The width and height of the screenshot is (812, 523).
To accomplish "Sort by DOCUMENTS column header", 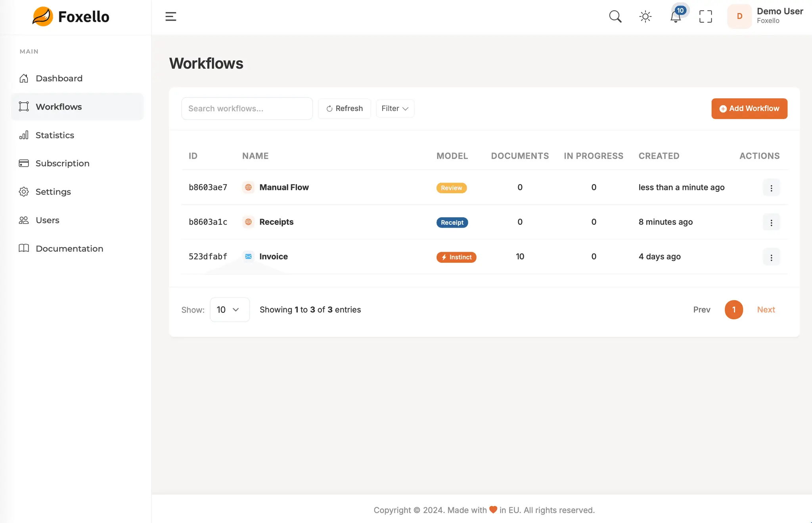I will coord(520,156).
